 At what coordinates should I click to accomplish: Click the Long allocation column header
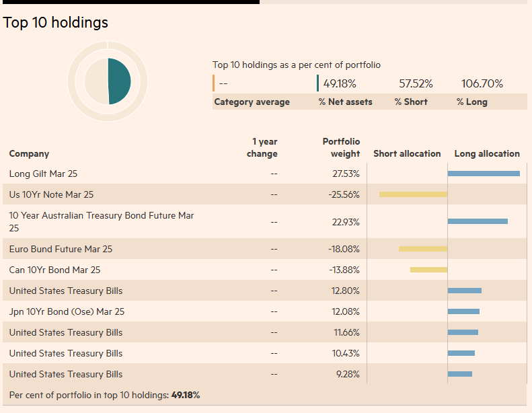click(487, 153)
